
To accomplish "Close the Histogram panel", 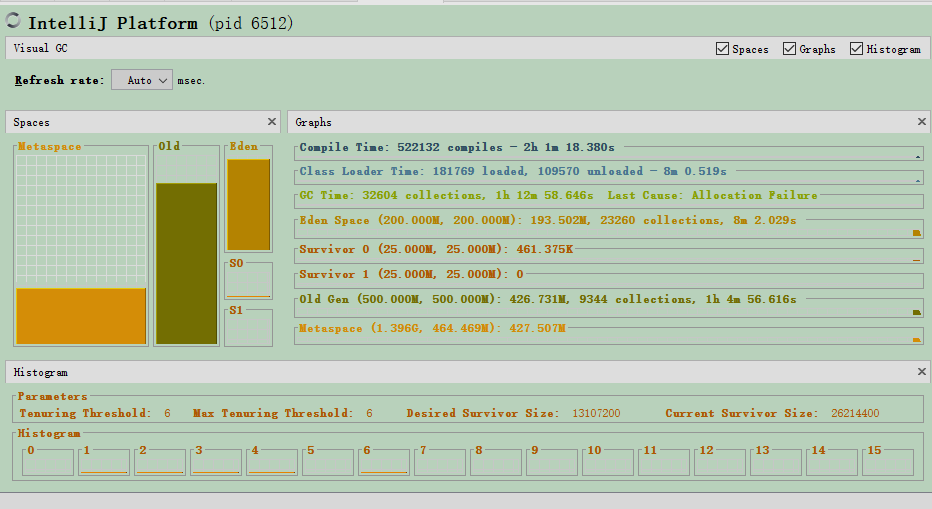I will [921, 372].
